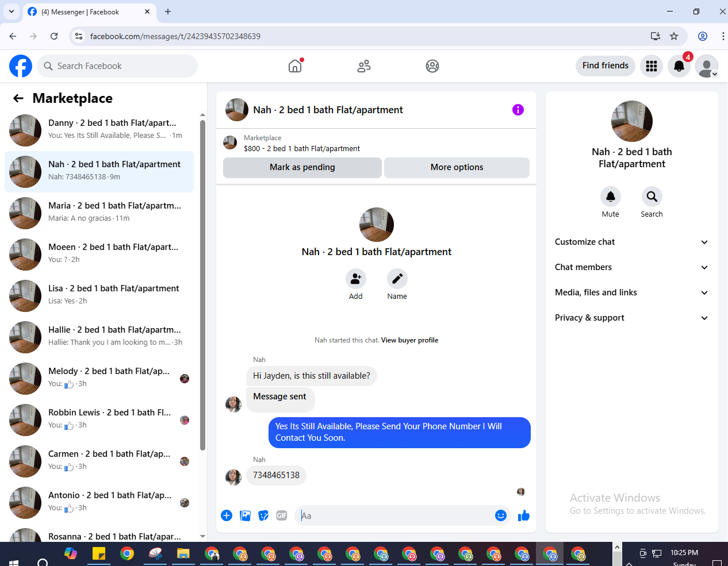The height and width of the screenshot is (566, 728).
Task: Open the account profile avatar menu
Action: click(x=707, y=66)
